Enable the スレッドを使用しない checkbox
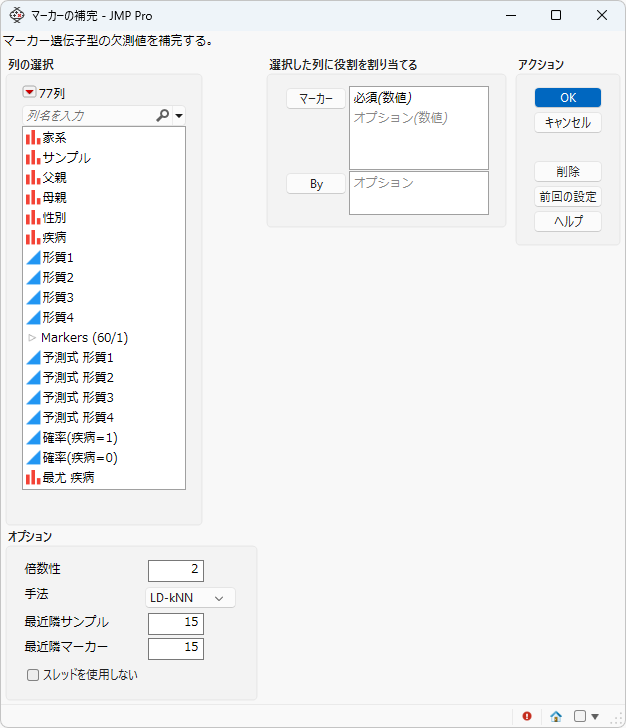Viewport: 626px width, 728px height. pyautogui.click(x=33, y=675)
